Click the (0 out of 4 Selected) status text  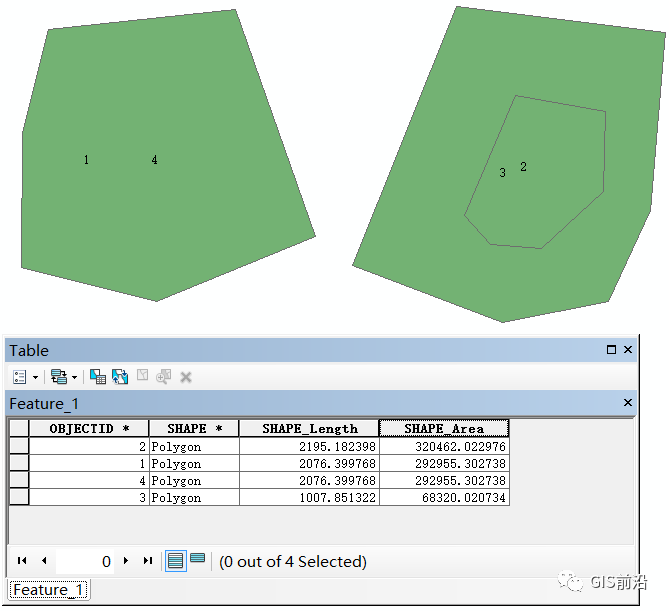293,562
